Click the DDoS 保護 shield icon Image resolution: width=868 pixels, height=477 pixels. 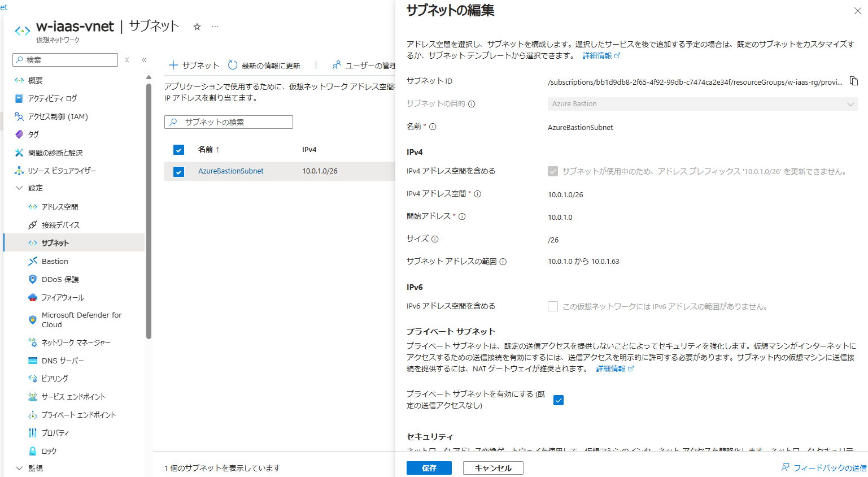(x=33, y=279)
